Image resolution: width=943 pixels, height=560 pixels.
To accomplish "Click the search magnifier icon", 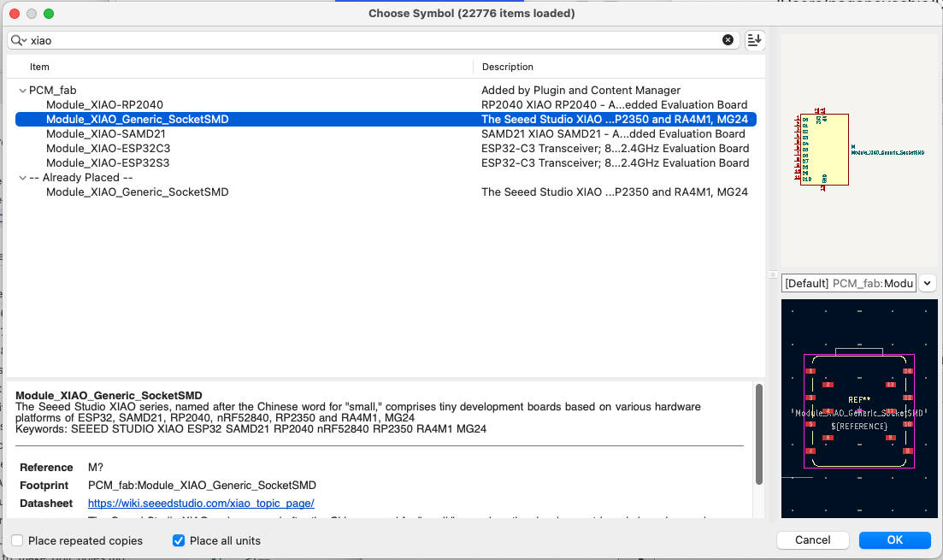I will click(18, 40).
